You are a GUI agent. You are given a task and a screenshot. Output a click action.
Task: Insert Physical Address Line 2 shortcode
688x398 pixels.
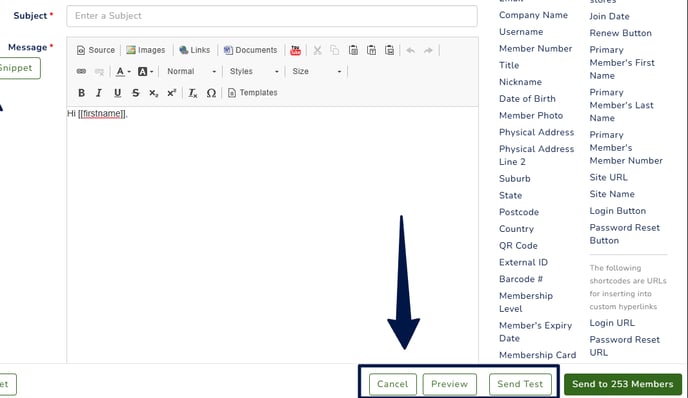pyautogui.click(x=536, y=155)
